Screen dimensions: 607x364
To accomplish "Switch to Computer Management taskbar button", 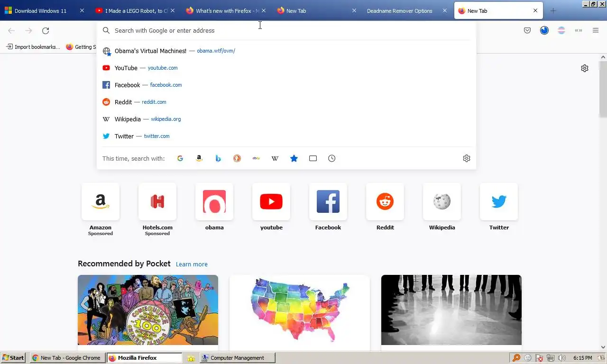I will 237,358.
